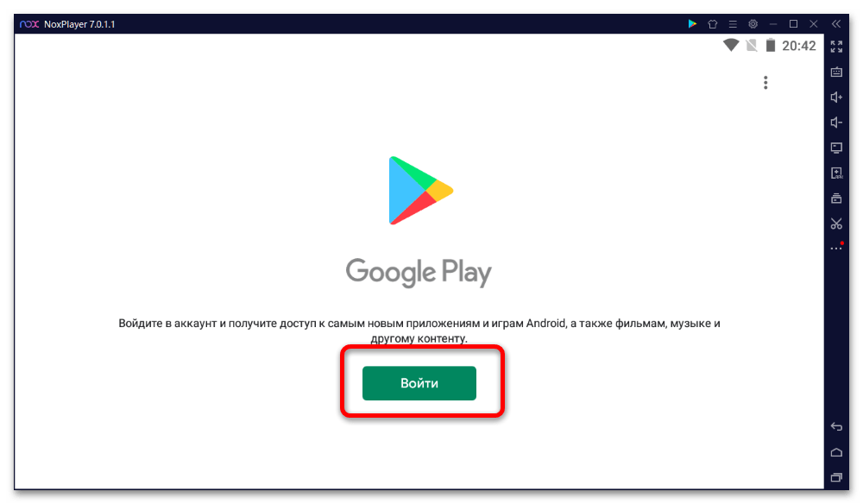This screenshot has width=863, height=504.
Task: Expand more sidebar tools (three dots)
Action: coord(836,248)
